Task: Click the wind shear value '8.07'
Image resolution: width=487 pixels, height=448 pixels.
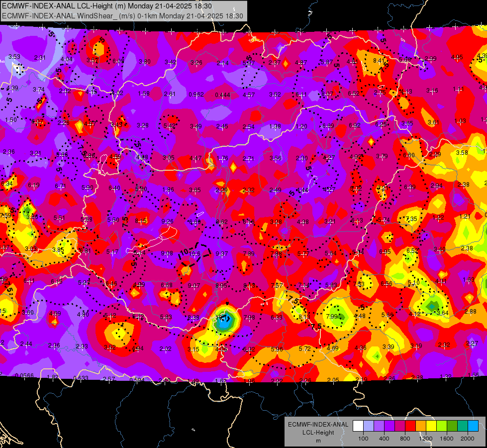Action: coord(327,94)
